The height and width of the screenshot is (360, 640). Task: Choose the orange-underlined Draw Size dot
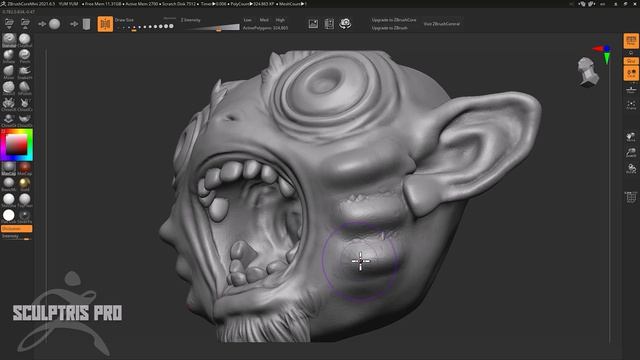point(134,28)
